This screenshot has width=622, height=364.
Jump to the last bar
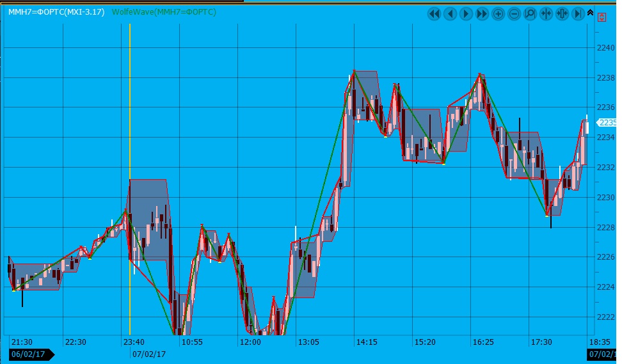pyautogui.click(x=578, y=13)
